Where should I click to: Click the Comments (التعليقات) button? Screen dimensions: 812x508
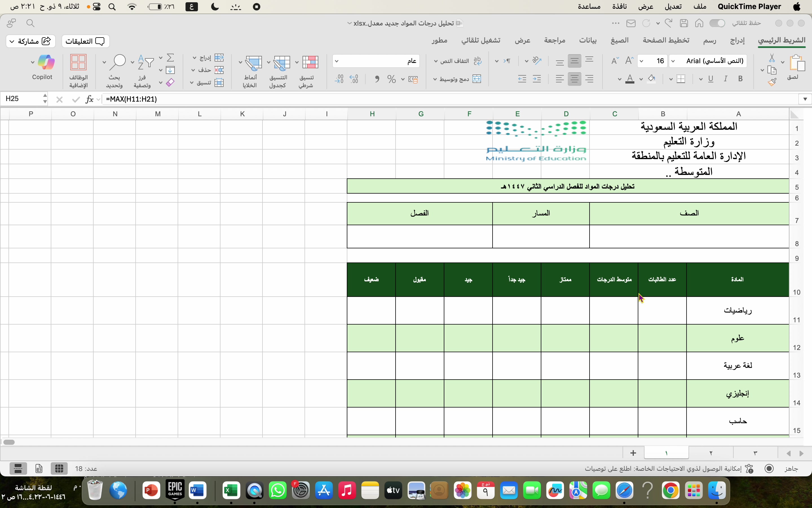pyautogui.click(x=85, y=41)
